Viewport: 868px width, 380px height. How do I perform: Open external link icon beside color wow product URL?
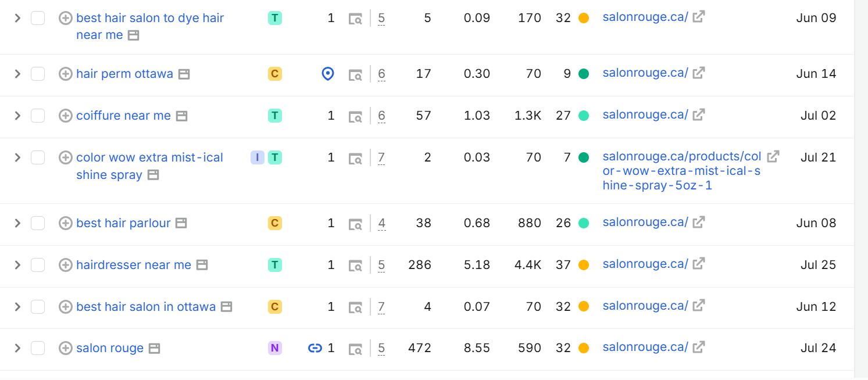click(x=773, y=156)
